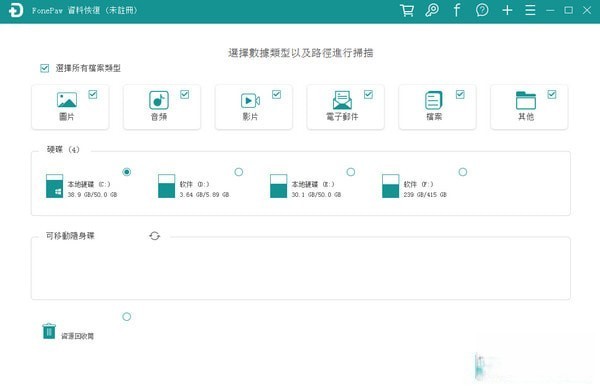Click the folder icon labeled 其他
This screenshot has height=392, width=600.
[526, 100]
